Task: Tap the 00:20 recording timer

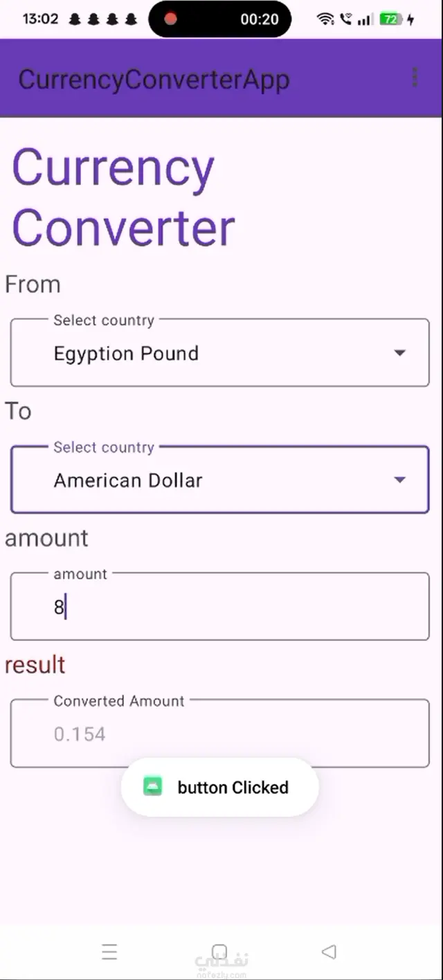Action: tap(260, 19)
